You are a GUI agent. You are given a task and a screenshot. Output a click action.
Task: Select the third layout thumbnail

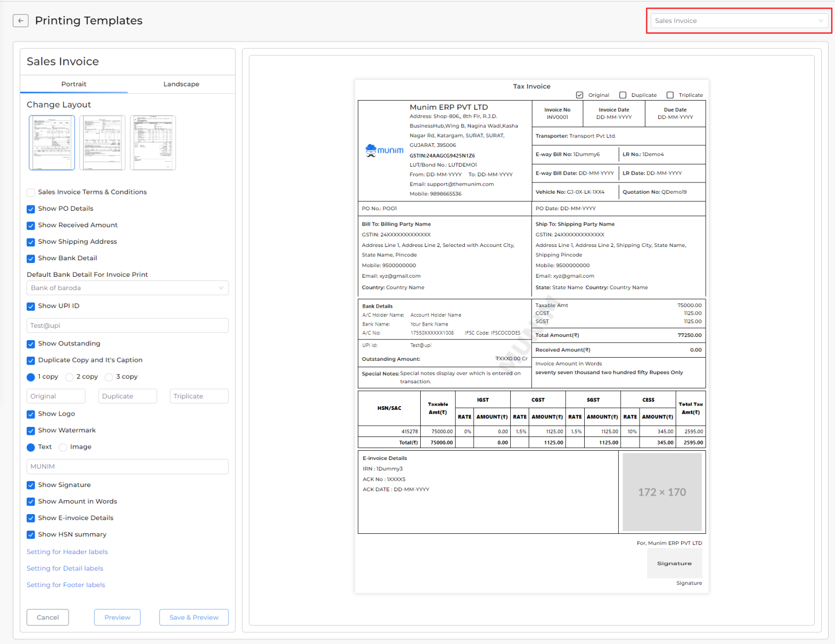click(x=153, y=143)
